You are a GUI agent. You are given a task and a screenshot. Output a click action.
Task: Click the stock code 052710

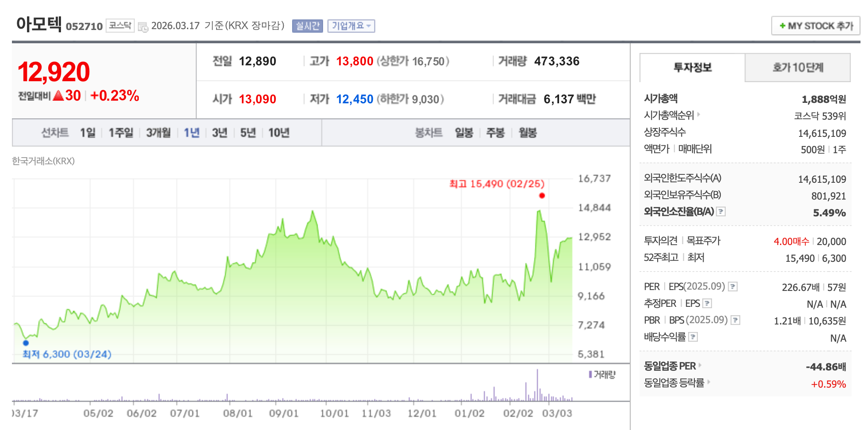pyautogui.click(x=84, y=26)
